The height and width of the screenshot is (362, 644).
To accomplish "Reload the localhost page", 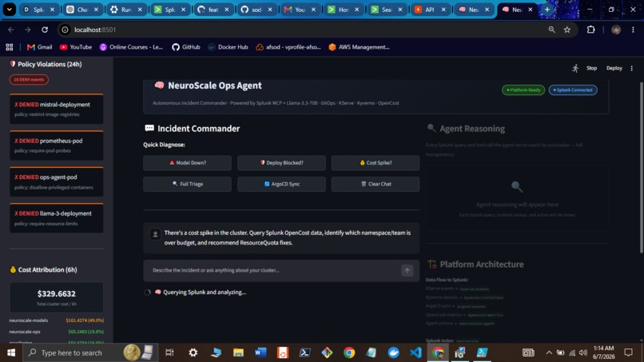I will pos(45,30).
